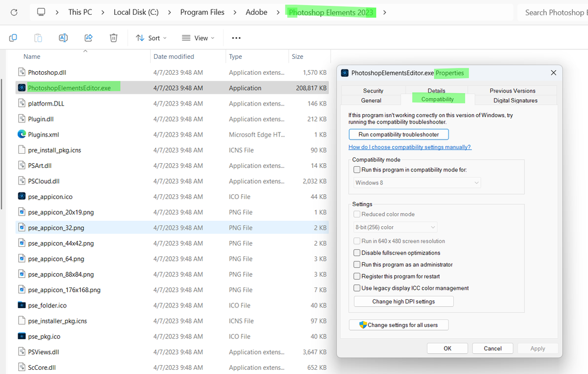This screenshot has width=588, height=374.
Task: Click the Search Photoshop Elements field
Action: pyautogui.click(x=553, y=12)
